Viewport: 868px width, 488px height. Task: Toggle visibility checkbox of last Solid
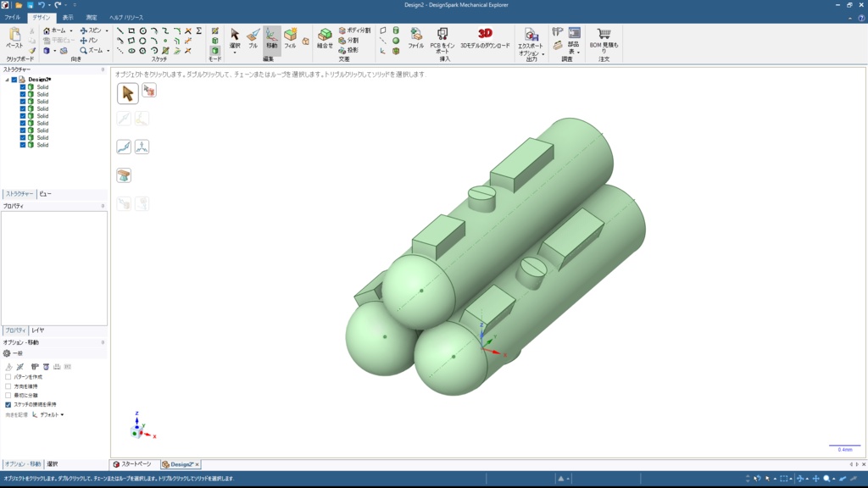pyautogui.click(x=23, y=145)
